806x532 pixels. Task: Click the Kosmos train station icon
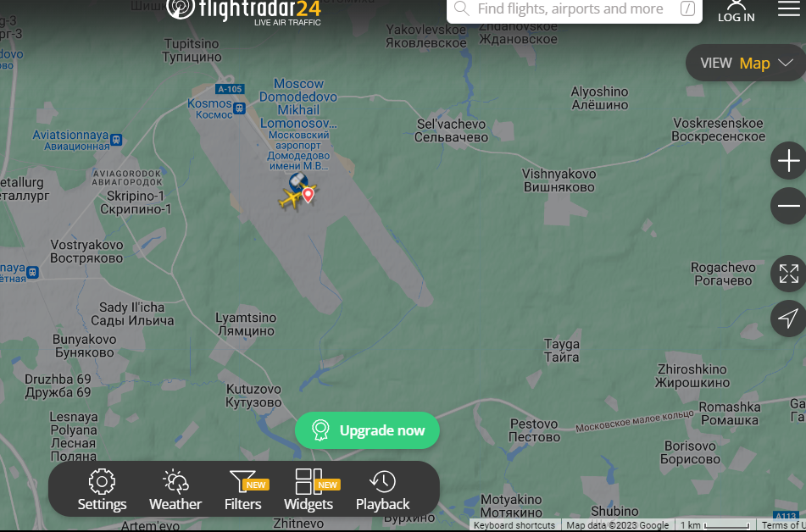[239, 108]
